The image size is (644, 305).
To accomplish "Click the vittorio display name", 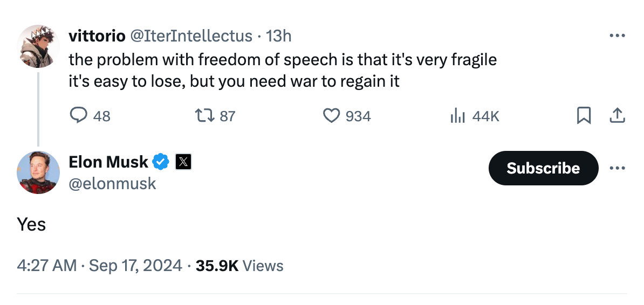I will coord(95,36).
